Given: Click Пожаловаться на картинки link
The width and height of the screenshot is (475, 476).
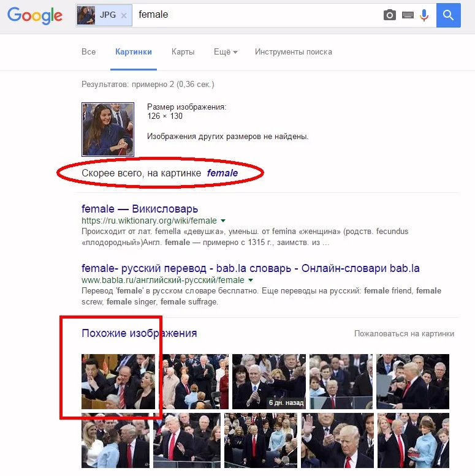Looking at the screenshot, I should coord(405,334).
